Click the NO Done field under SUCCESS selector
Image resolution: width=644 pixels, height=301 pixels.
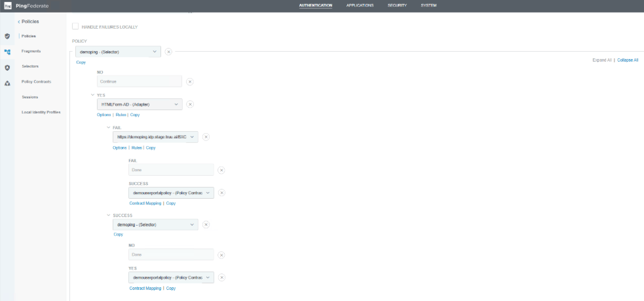click(x=171, y=254)
